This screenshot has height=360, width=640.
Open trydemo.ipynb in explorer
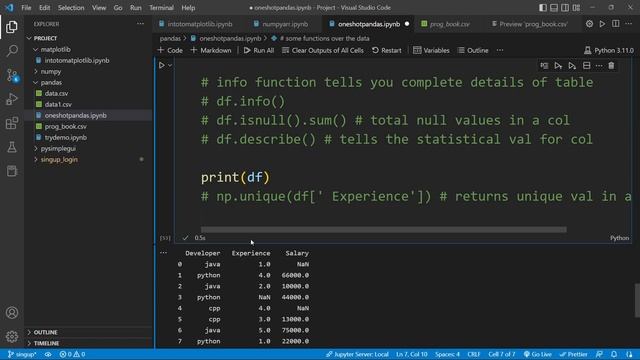point(66,138)
